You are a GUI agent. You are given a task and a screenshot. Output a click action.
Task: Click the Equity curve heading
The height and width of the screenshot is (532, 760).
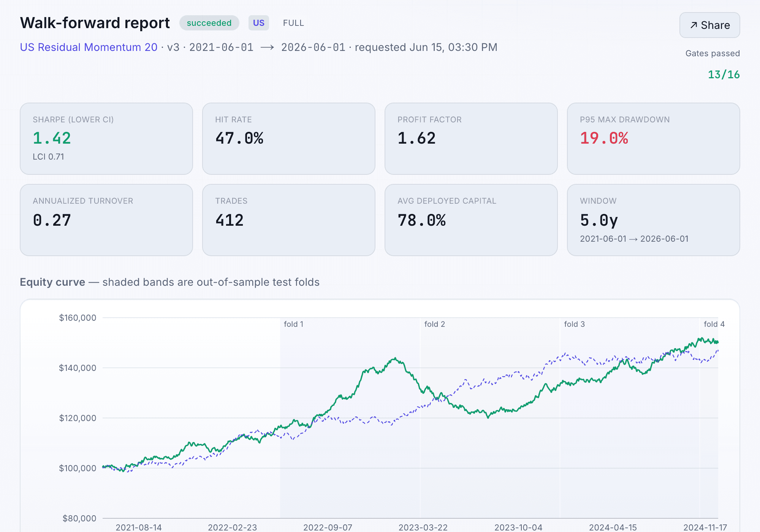point(52,282)
